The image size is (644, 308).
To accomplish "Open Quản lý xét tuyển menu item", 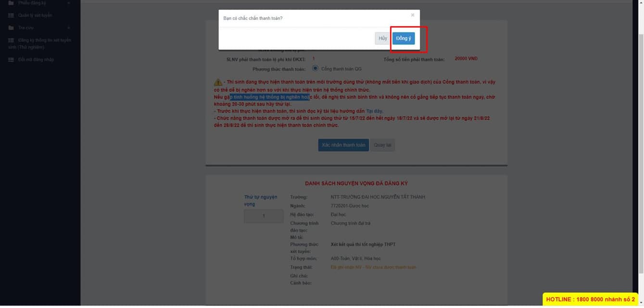I will point(35,15).
